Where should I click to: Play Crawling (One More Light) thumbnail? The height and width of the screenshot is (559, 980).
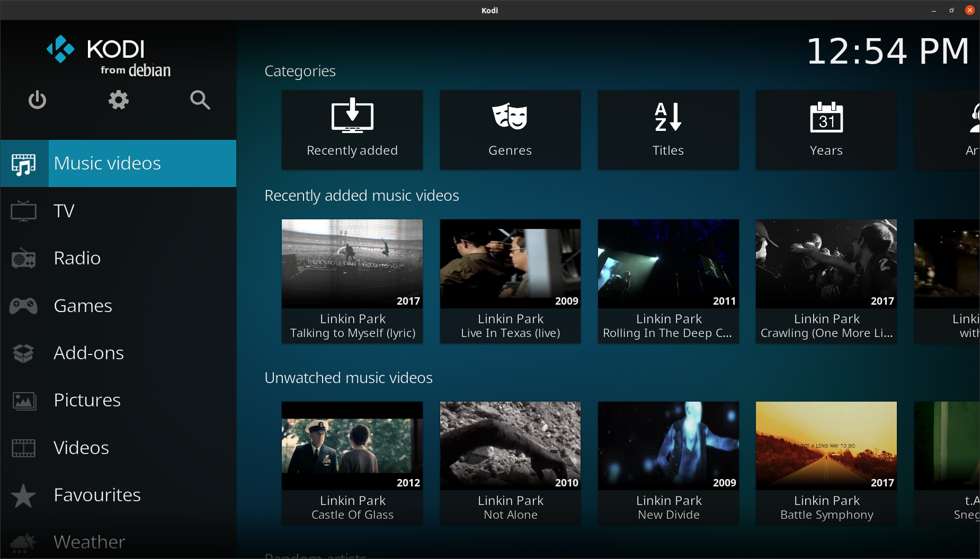[x=826, y=264]
